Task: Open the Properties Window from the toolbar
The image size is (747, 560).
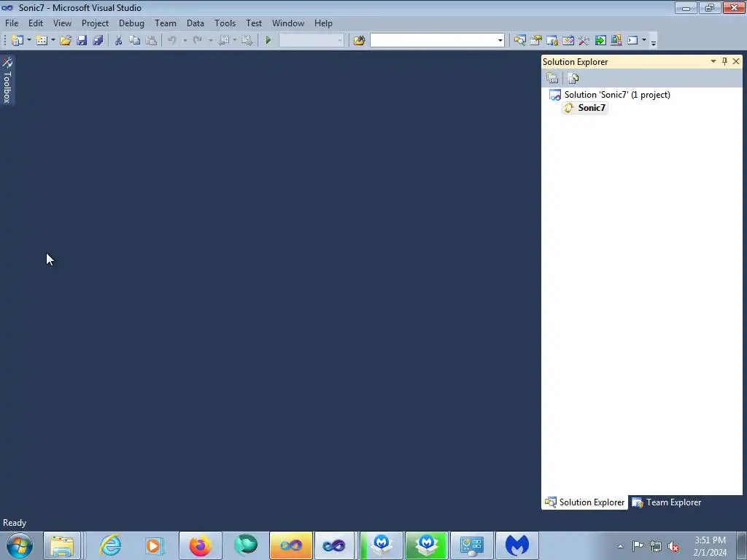Action: pos(536,41)
